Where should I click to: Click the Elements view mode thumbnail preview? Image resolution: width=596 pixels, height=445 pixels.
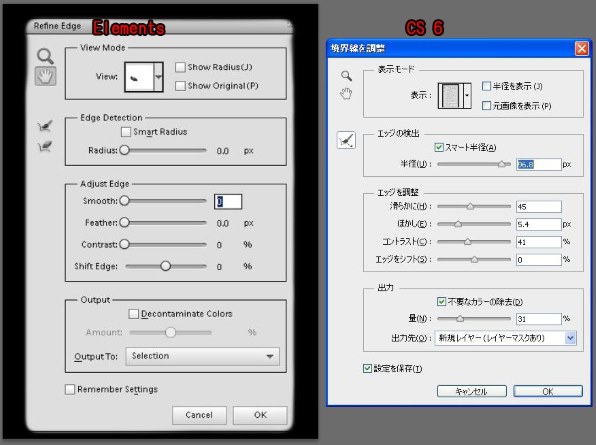click(139, 77)
